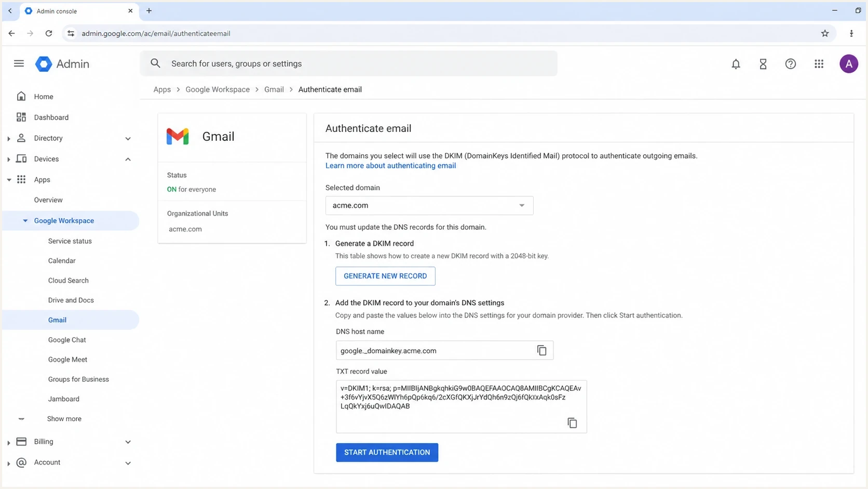This screenshot has height=489, width=868.
Task: Go to Home in the sidebar
Action: [x=44, y=96]
